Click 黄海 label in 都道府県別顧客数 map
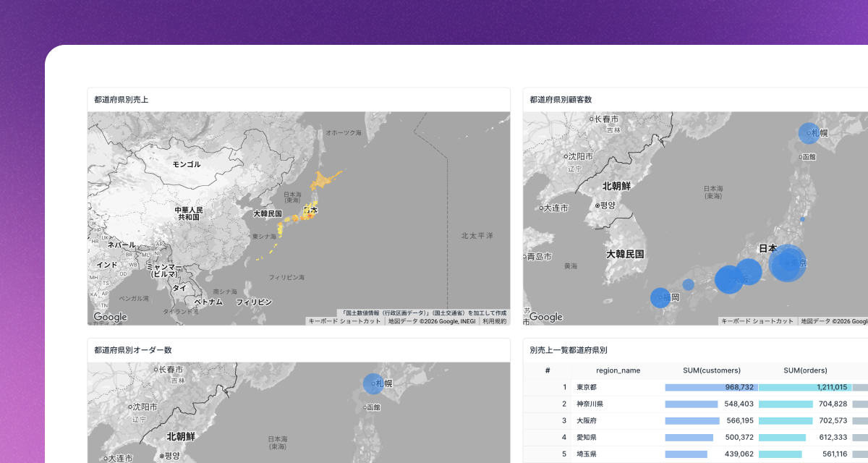The height and width of the screenshot is (463, 868). (x=571, y=266)
